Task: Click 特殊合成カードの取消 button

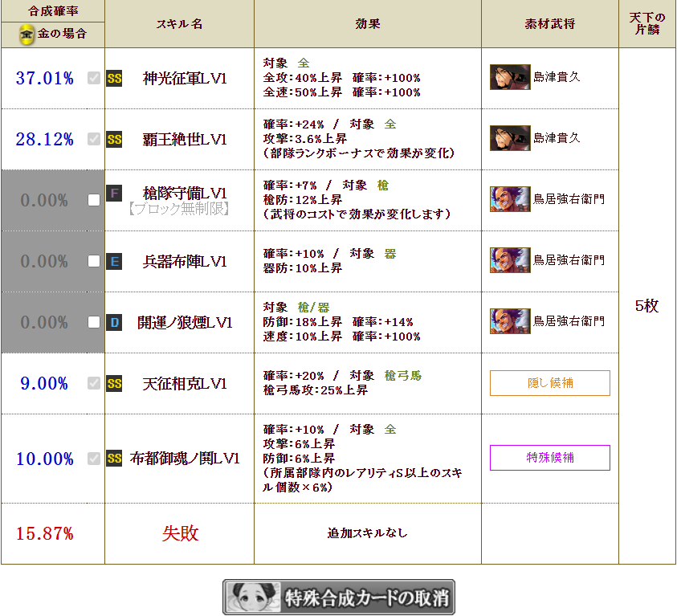Action: click(339, 598)
